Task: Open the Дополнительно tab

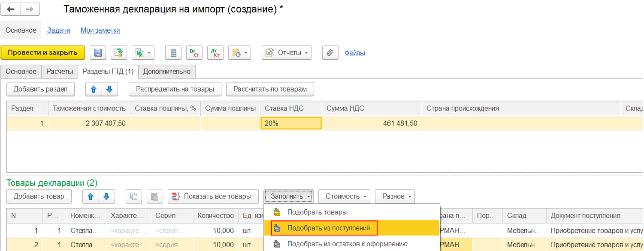Action: (x=166, y=71)
